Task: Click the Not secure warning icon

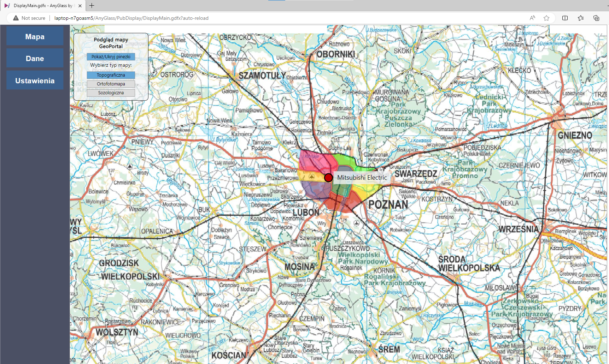Action: click(16, 18)
